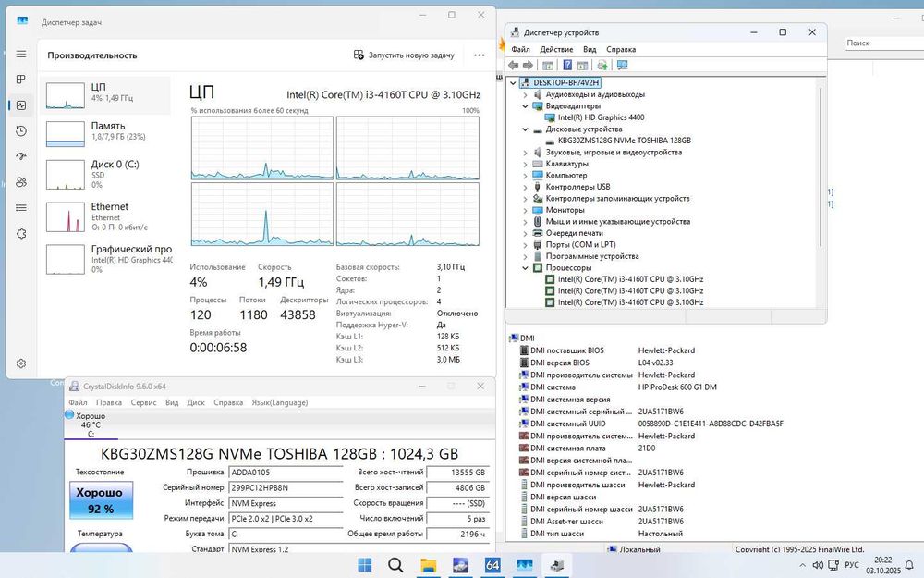Open Вид menu in Device Manager
Screen dimensions: 924x578
pos(590,50)
